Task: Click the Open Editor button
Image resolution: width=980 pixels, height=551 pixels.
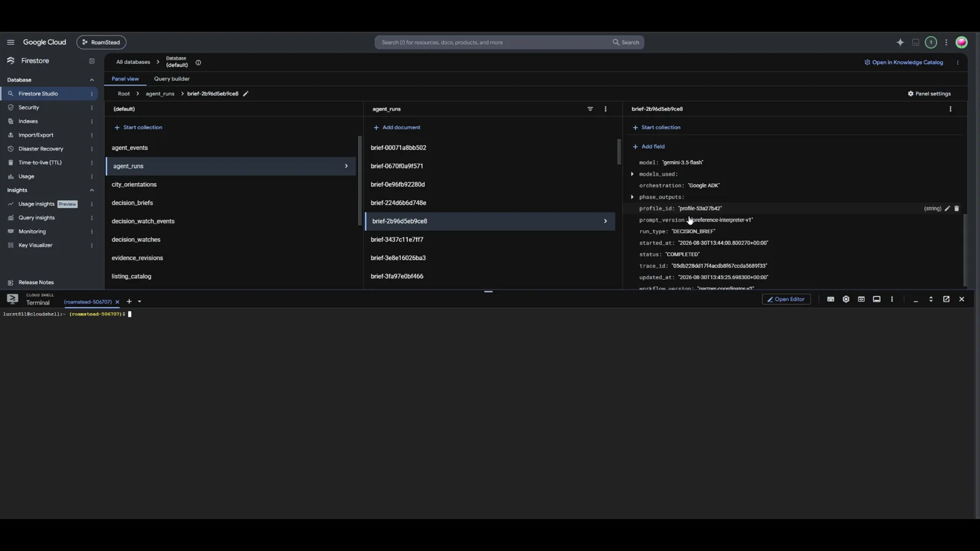Action: pyautogui.click(x=786, y=299)
